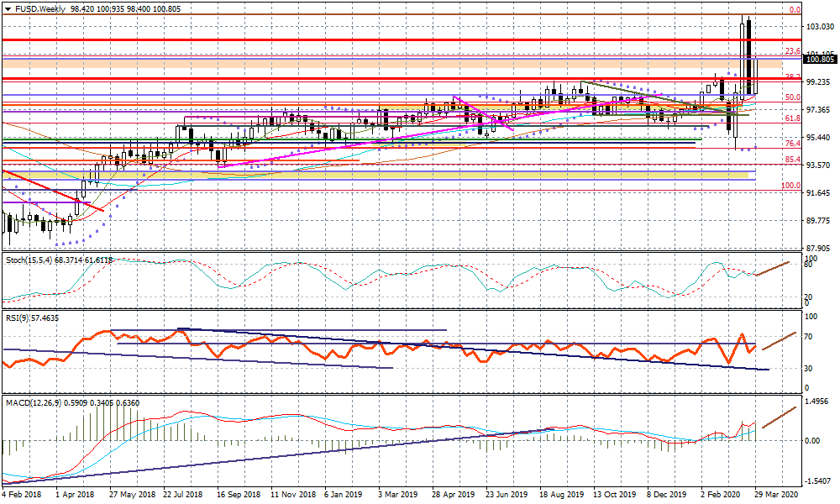Select the RSI(9) 57.4635 indicator label
Image resolution: width=840 pixels, height=504 pixels.
[x=32, y=318]
